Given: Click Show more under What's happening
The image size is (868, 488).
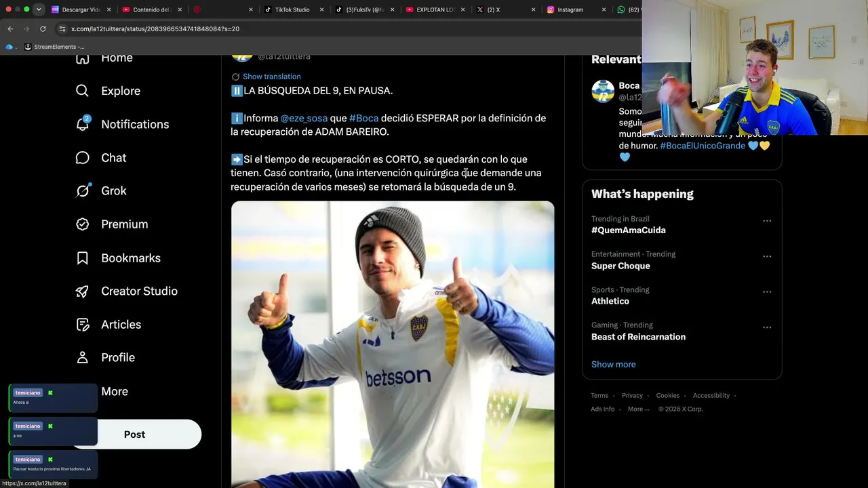Looking at the screenshot, I should point(613,365).
